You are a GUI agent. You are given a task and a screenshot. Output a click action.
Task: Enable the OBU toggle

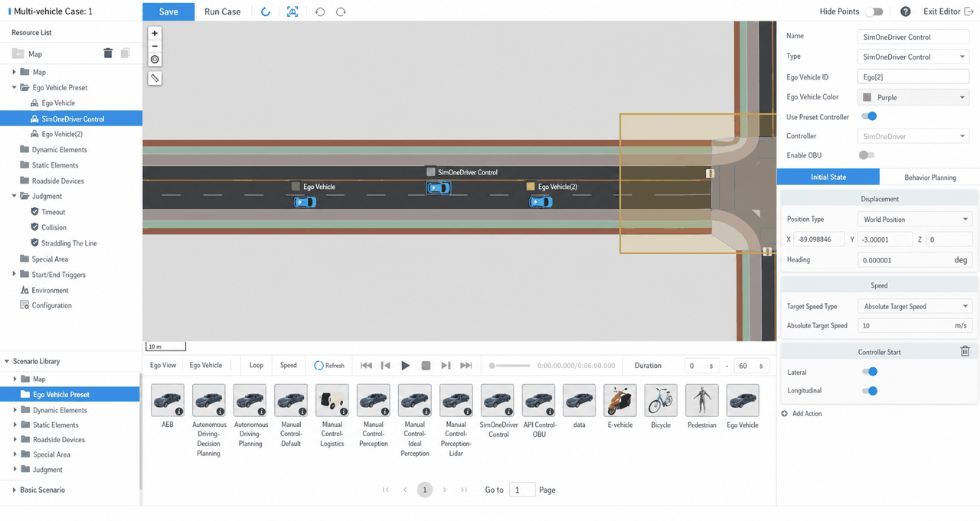click(867, 155)
